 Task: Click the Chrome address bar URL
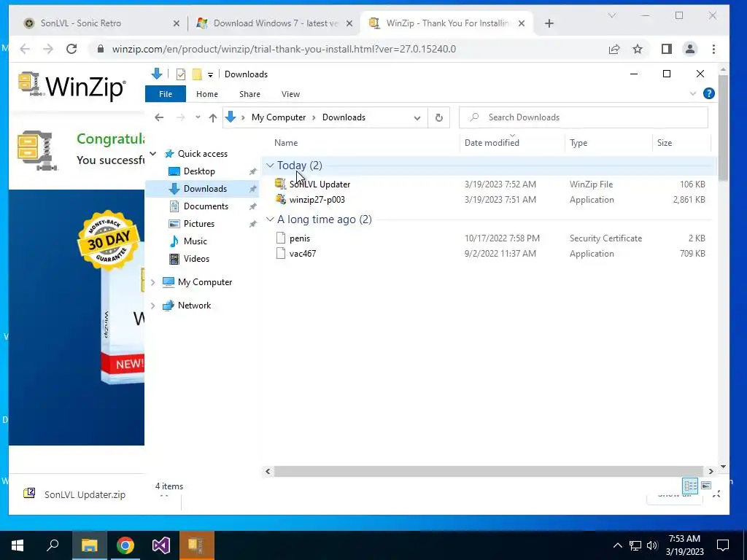(x=284, y=49)
